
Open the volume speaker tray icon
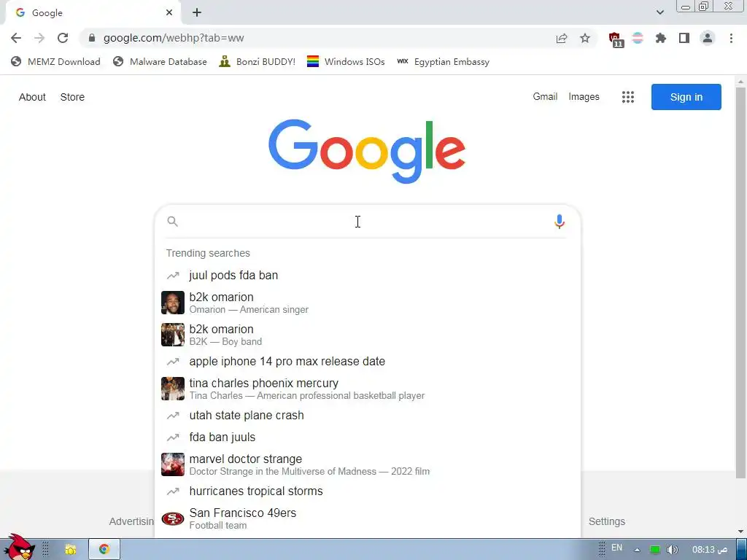point(672,550)
